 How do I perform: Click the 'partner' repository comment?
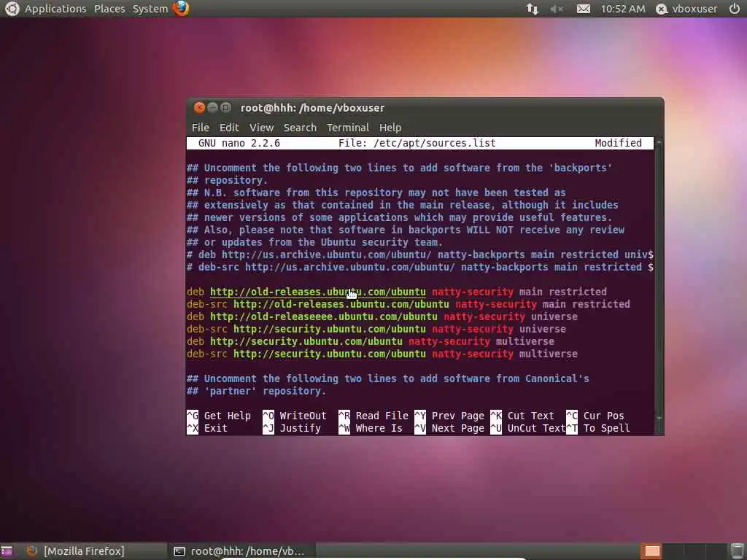(x=256, y=391)
